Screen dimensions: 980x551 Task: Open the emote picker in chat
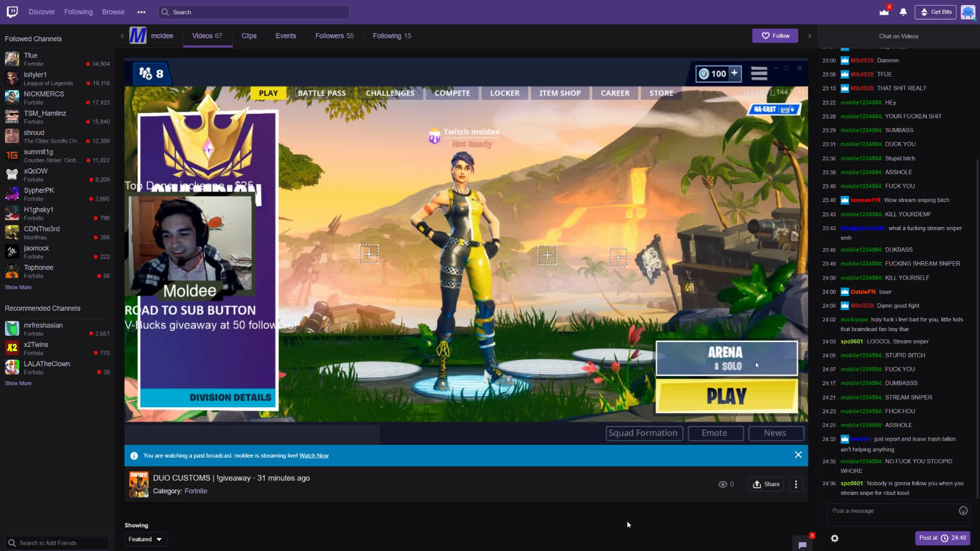(x=963, y=510)
